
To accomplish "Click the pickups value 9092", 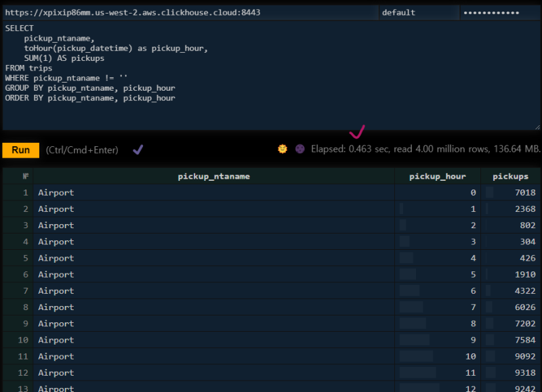I will (x=525, y=356).
